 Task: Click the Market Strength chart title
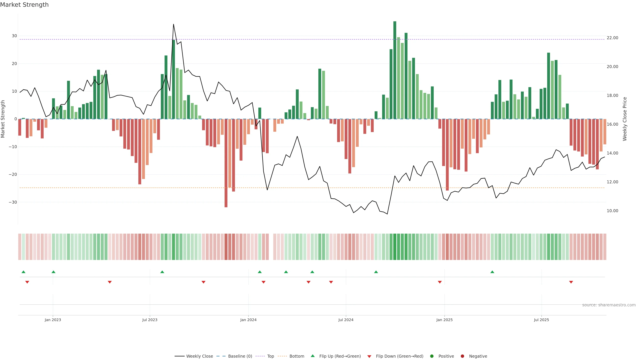24,5
